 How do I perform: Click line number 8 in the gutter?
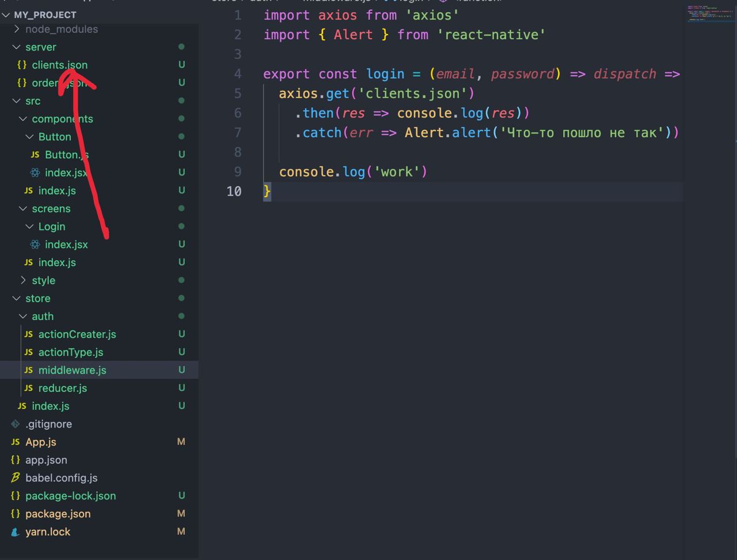click(238, 152)
